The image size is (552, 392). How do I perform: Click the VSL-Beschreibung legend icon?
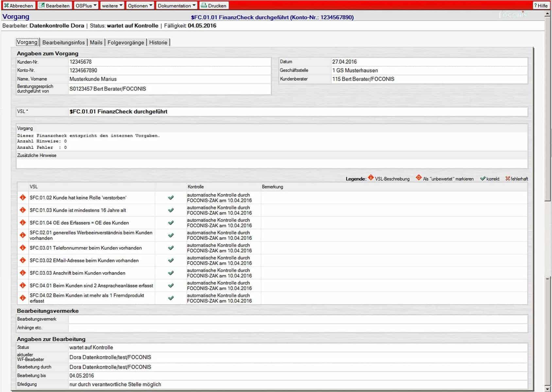(x=371, y=178)
